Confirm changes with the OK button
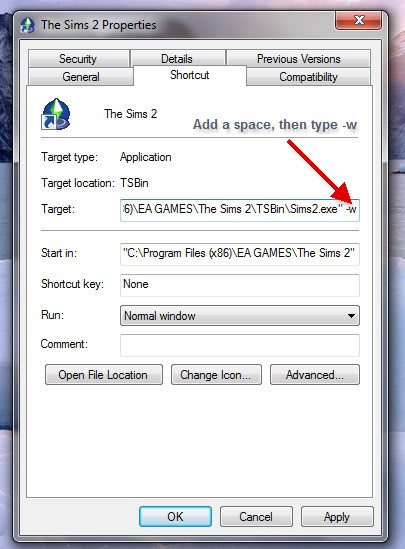The width and height of the screenshot is (405, 549). point(175,516)
